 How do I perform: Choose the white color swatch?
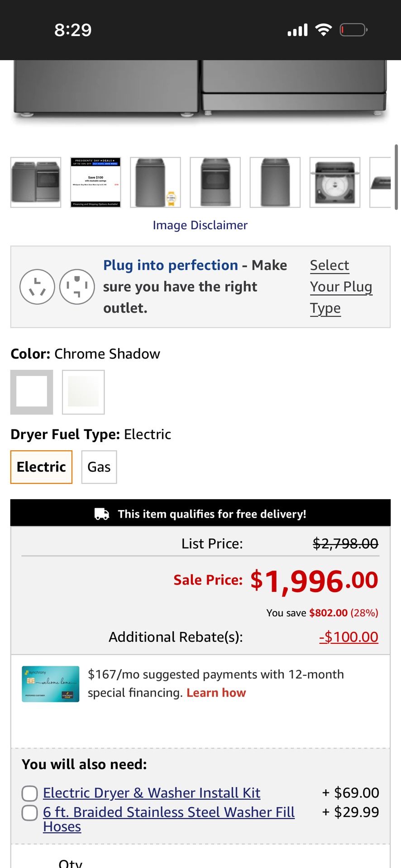coord(83,392)
